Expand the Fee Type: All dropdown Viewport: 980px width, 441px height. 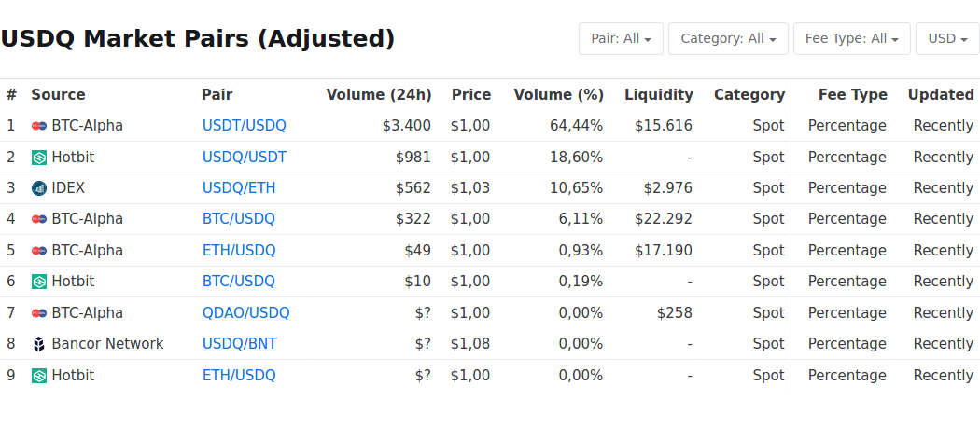click(x=852, y=39)
